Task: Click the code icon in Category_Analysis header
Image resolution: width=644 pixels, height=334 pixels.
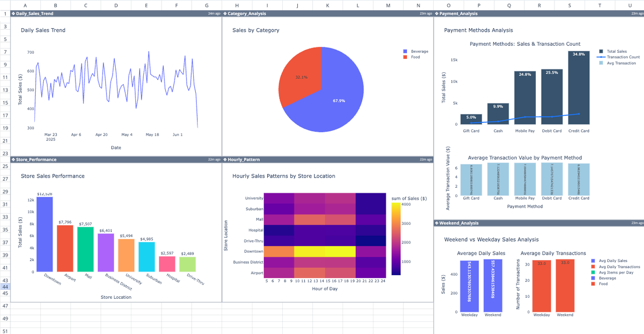Action: pyautogui.click(x=226, y=14)
